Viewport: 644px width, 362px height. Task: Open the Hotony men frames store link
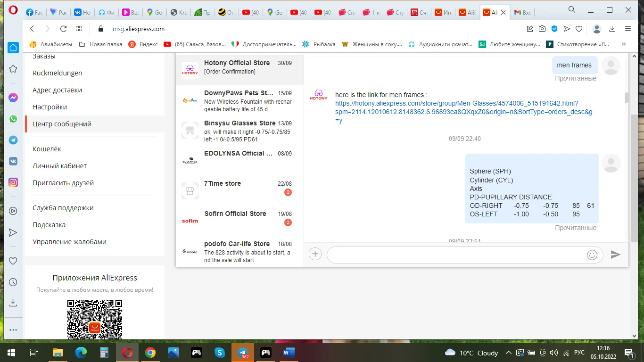click(x=464, y=112)
